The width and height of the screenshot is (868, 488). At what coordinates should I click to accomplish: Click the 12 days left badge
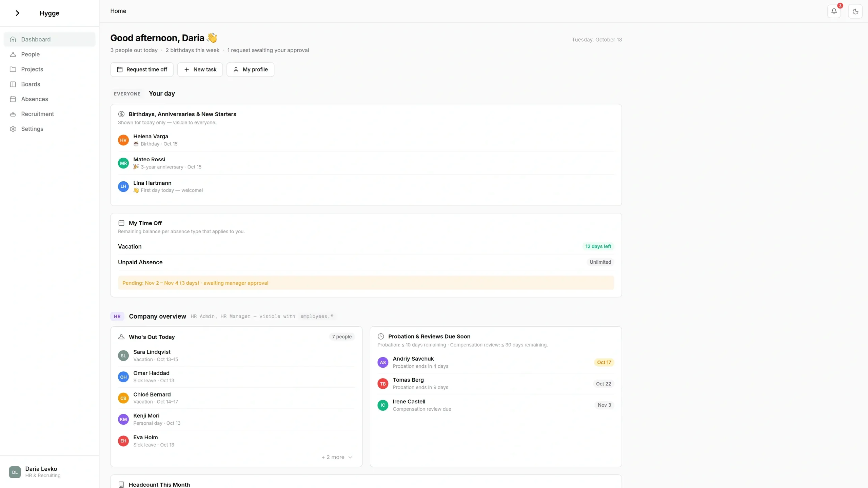(598, 246)
